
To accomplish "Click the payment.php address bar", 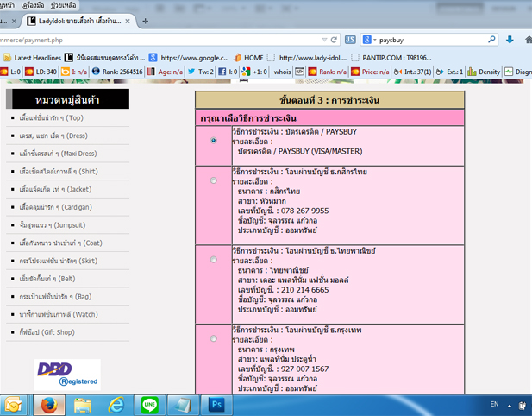I will [x=160, y=40].
